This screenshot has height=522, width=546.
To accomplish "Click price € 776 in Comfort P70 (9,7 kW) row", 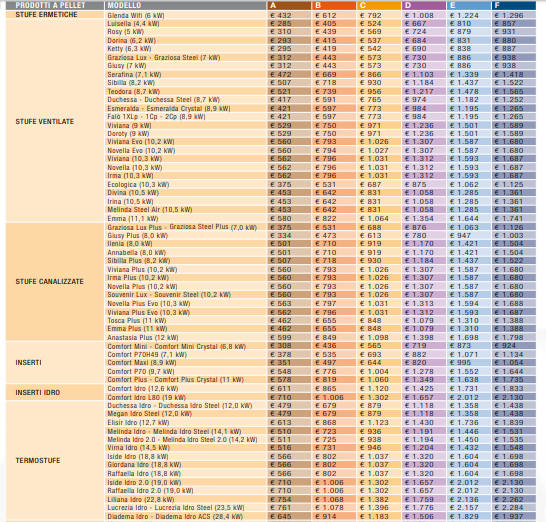I will coord(326,372).
